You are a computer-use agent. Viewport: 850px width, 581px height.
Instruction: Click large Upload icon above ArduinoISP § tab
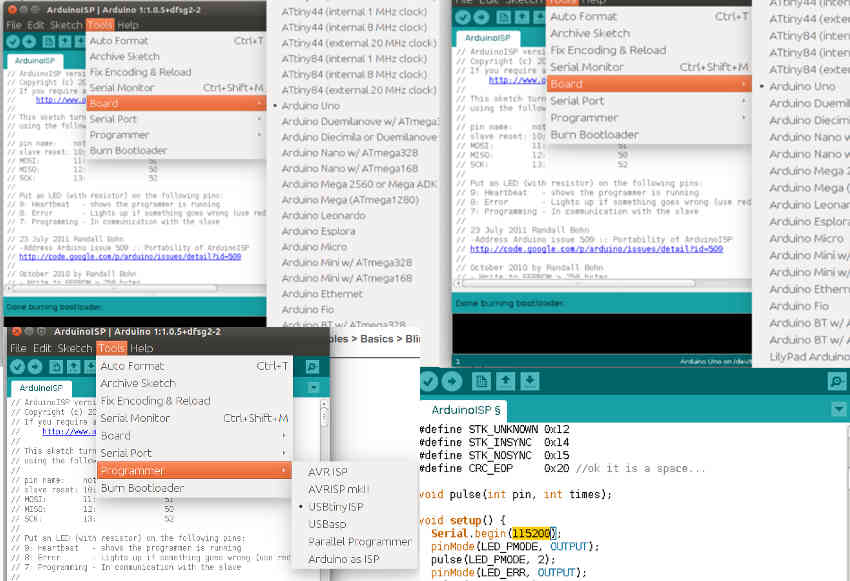tap(452, 382)
